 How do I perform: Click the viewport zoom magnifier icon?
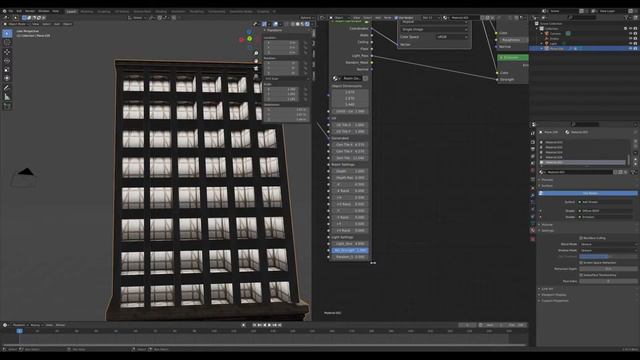point(256,53)
